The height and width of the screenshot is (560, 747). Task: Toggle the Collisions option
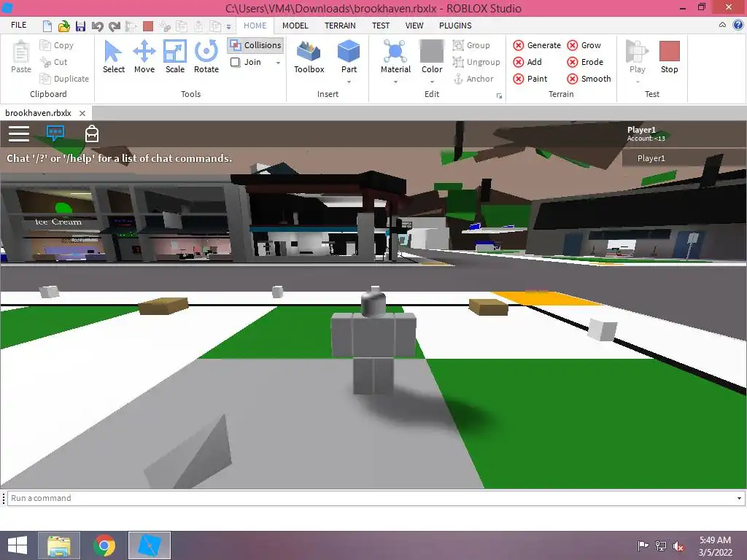[x=255, y=45]
